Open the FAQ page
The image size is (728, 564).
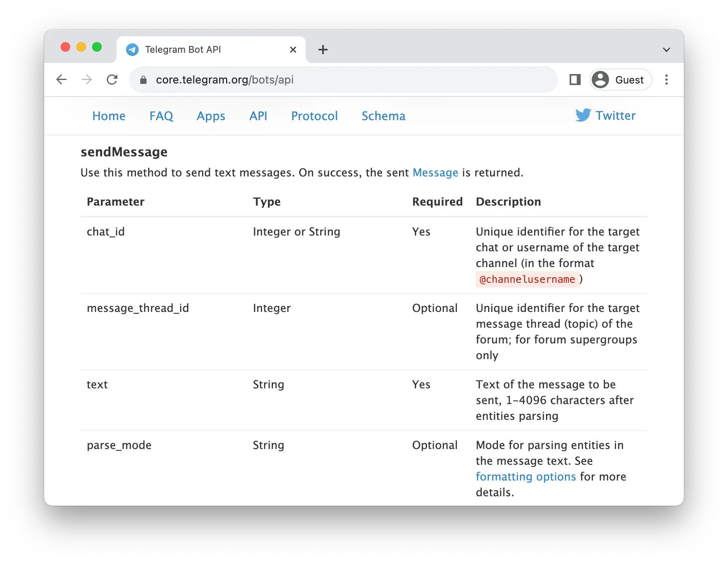(x=161, y=116)
